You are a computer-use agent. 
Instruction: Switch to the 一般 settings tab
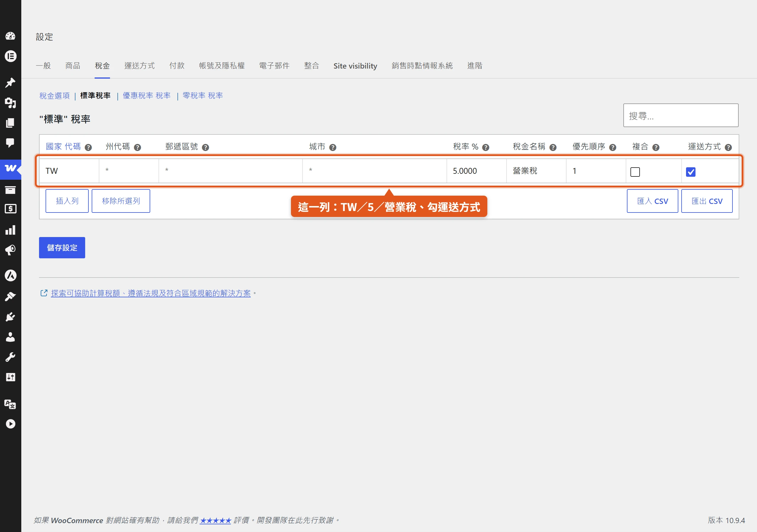click(43, 66)
